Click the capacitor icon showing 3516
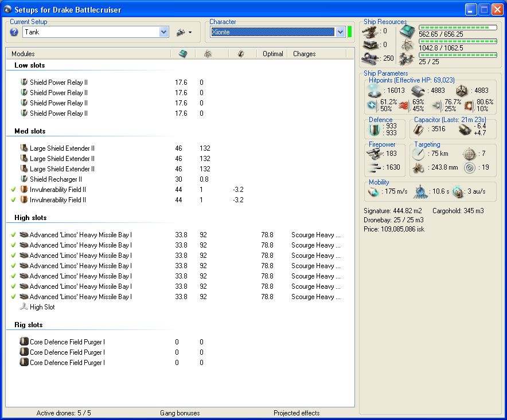The image size is (507, 420). (419, 129)
